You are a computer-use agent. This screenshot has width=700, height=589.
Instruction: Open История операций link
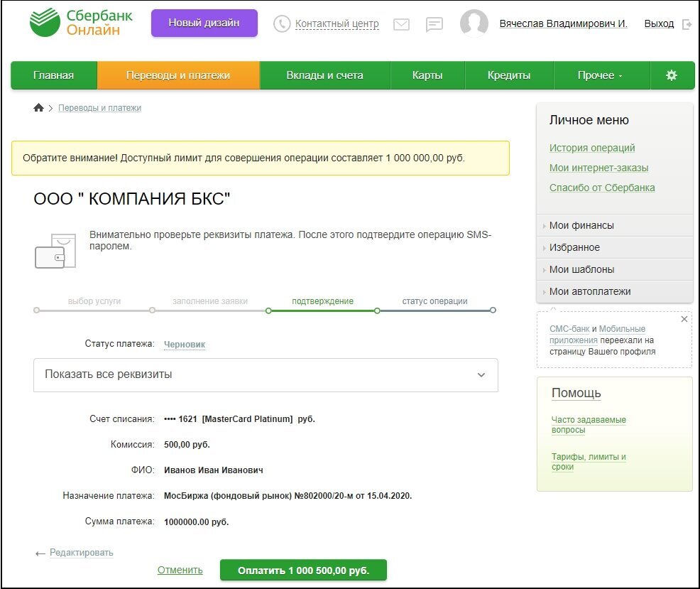coord(592,148)
